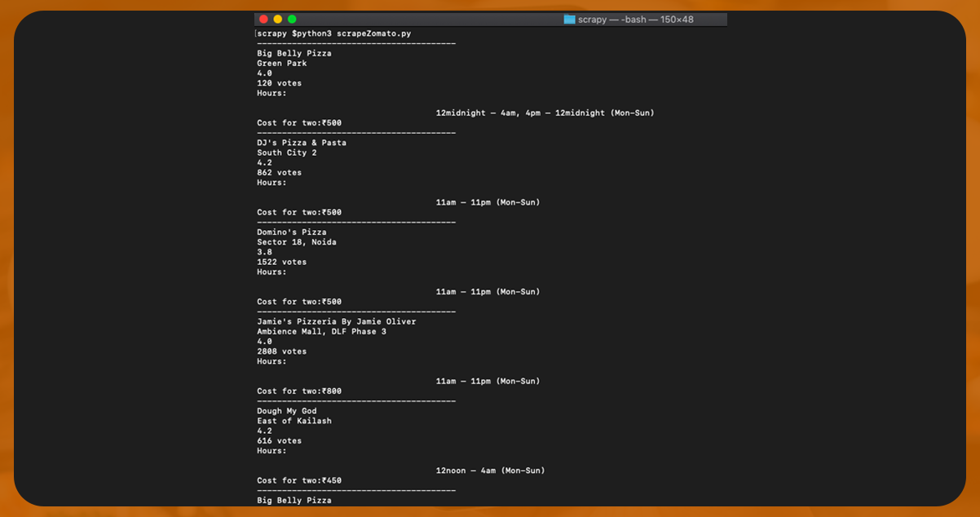Click the yellow minimize window button
Viewport: 980px width, 517px height.
coord(277,19)
